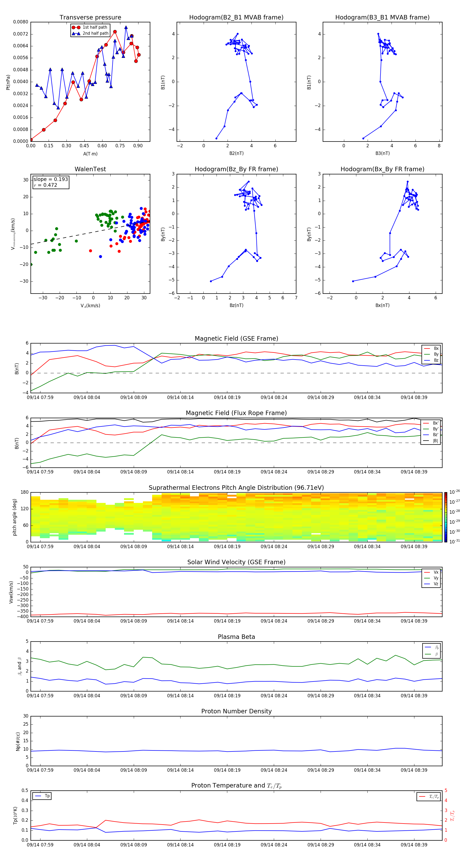
Task: Click the Bx' legend entry in Flux Rope plot
Action: click(431, 423)
